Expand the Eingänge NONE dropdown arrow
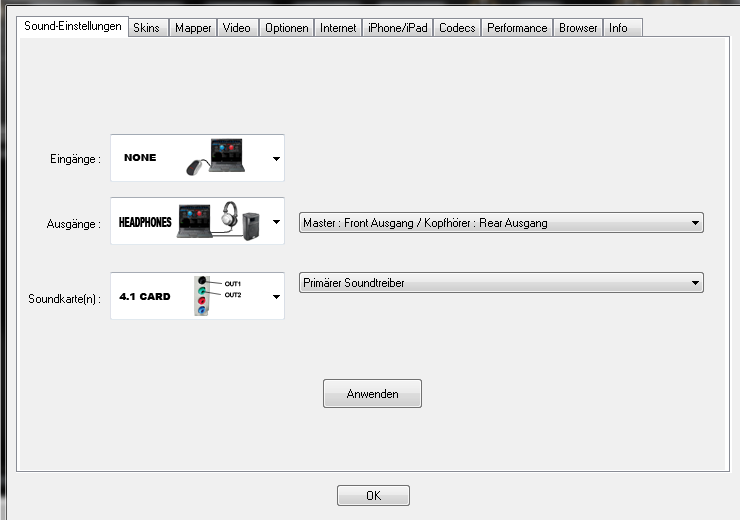740x520 pixels. 276,159
